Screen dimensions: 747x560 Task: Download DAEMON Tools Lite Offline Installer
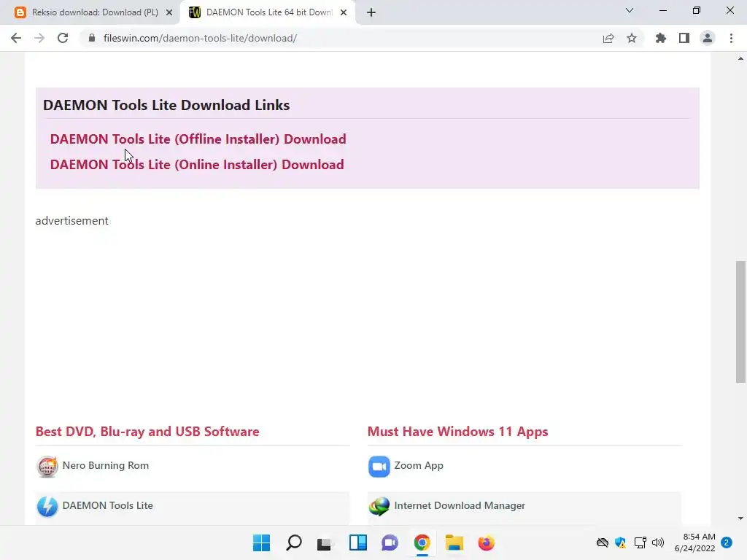tap(198, 139)
